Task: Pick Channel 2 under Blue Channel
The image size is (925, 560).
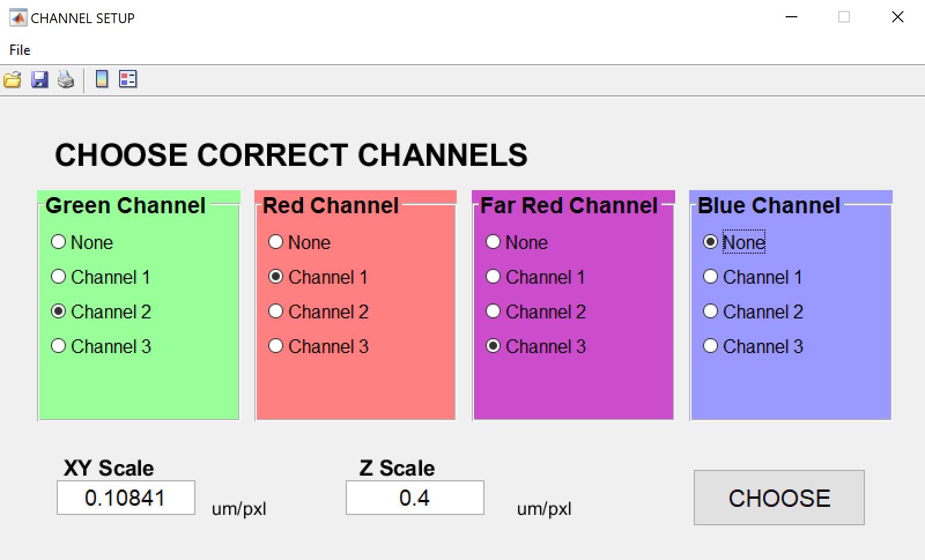Action: 711,311
